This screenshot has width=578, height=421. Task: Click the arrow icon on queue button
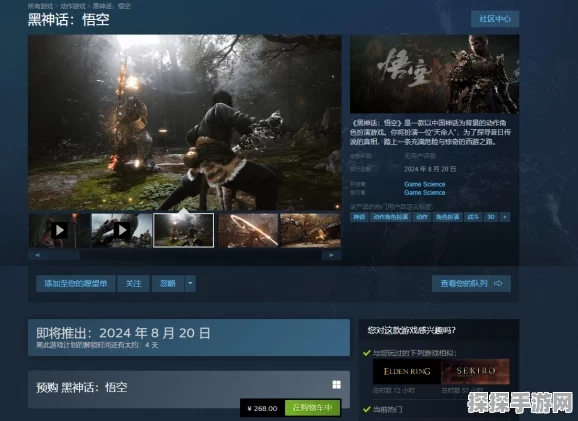pyautogui.click(x=498, y=283)
